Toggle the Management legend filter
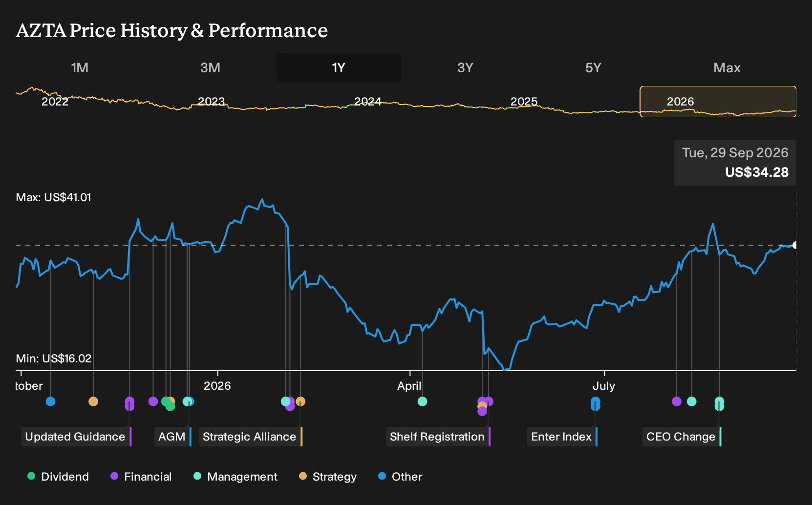Viewport: 812px width, 505px height. coord(235,477)
